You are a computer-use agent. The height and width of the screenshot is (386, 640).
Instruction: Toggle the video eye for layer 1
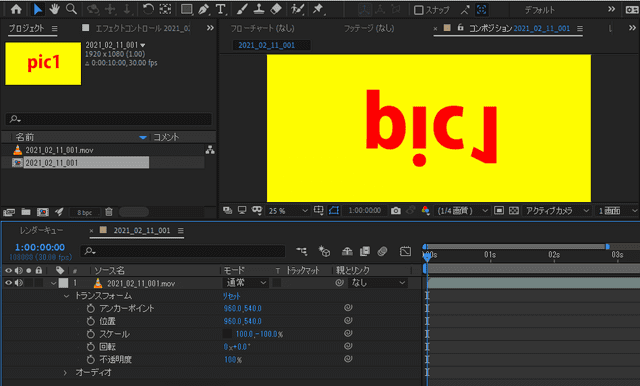pyautogui.click(x=8, y=283)
